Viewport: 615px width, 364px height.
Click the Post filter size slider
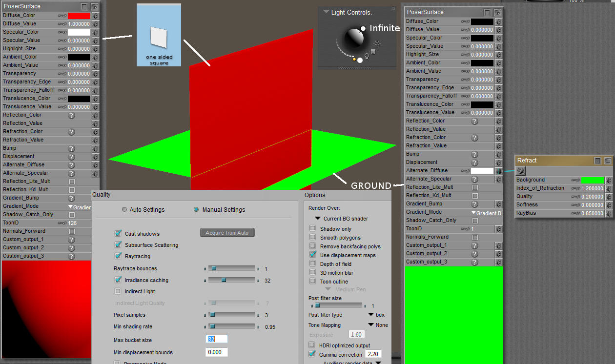click(x=337, y=305)
